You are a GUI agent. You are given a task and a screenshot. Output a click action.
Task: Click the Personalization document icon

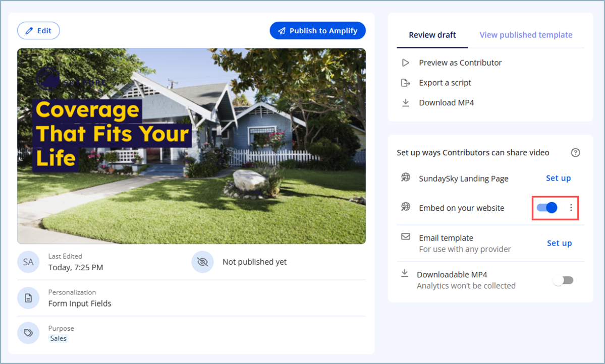(28, 298)
